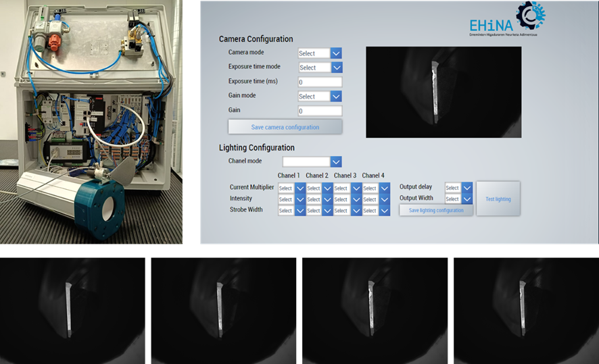Screen dimensions: 599x364
Task: Click the 'Strobe Width' row label
Action: click(x=246, y=209)
